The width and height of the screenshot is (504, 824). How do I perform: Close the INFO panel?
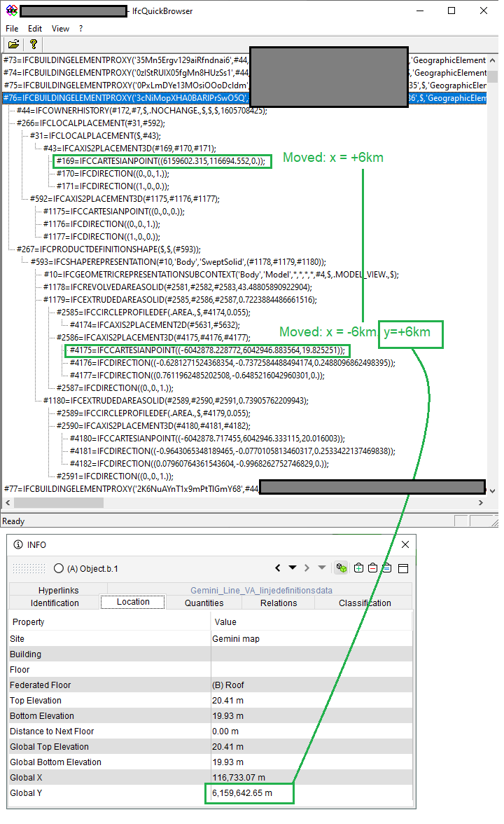(x=405, y=544)
